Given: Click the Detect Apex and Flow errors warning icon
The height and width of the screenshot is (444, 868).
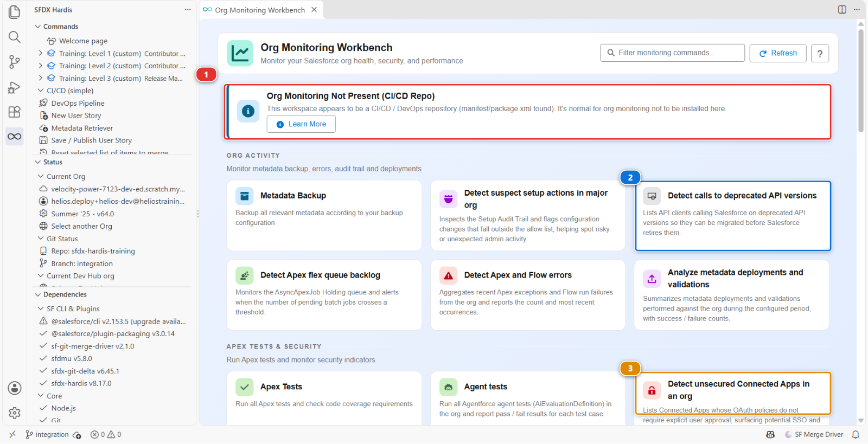Looking at the screenshot, I should coord(448,275).
